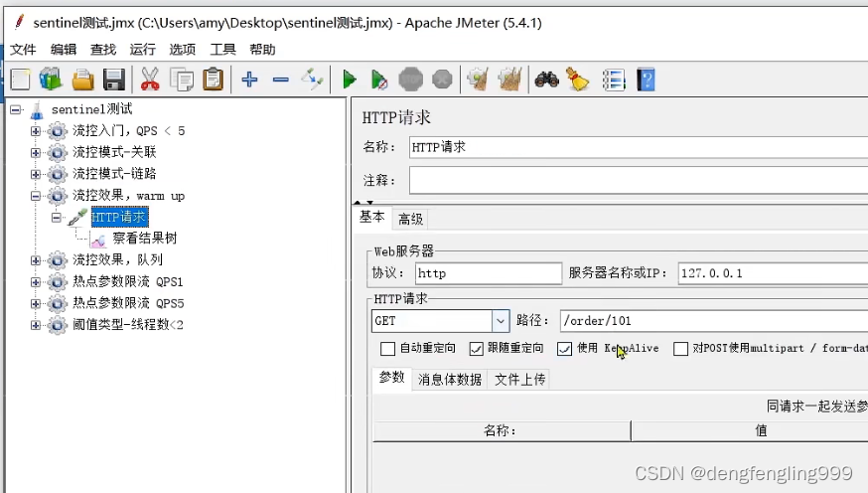Open the 选项 menu
Viewport: 868px width, 493px height.
pyautogui.click(x=182, y=50)
